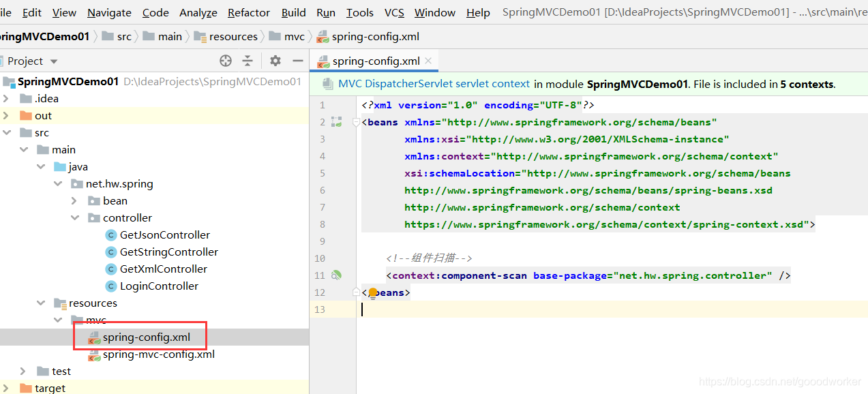This screenshot has width=868, height=394.
Task: Click MVC DispatcherServlet servlet context link
Action: [434, 84]
